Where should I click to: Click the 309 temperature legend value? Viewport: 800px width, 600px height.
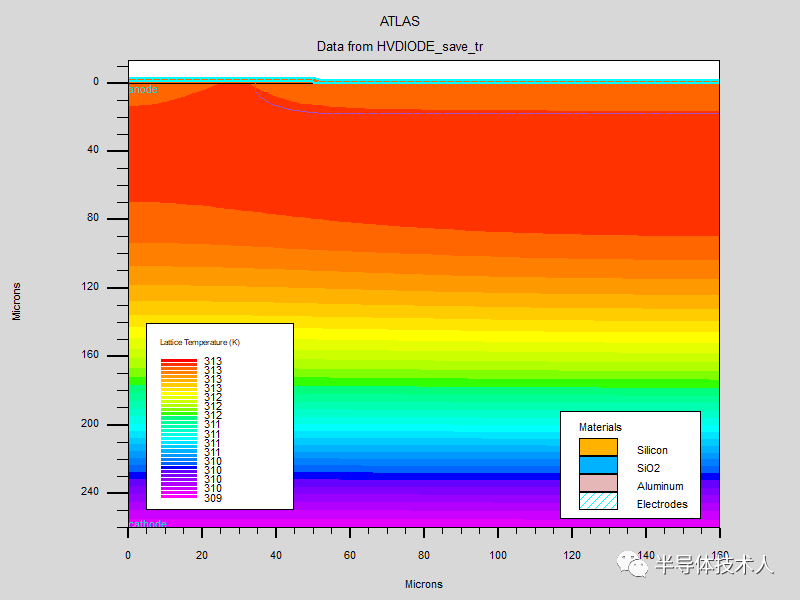[x=213, y=498]
